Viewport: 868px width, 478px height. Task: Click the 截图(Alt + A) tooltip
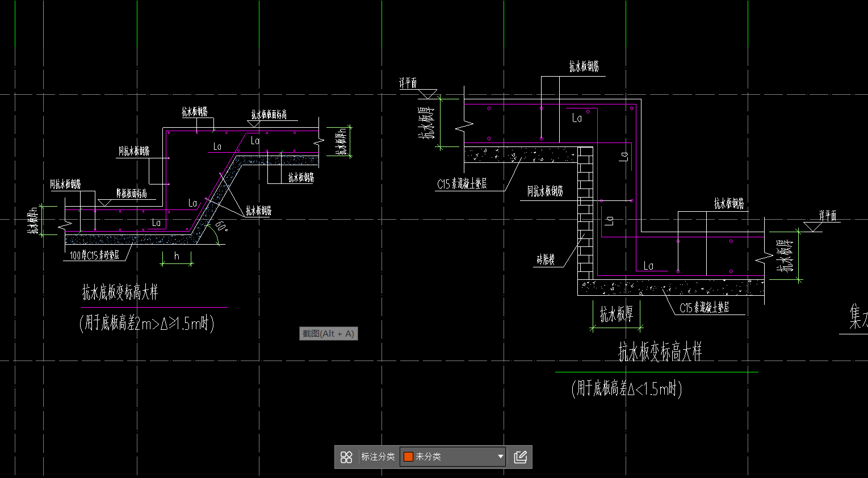click(328, 334)
